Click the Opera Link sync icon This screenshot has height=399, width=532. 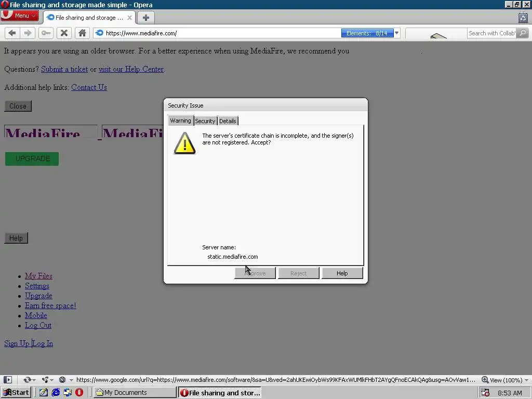(27, 380)
